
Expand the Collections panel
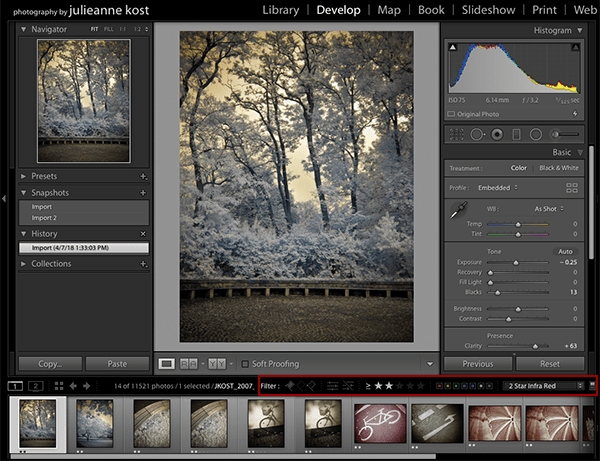click(23, 264)
